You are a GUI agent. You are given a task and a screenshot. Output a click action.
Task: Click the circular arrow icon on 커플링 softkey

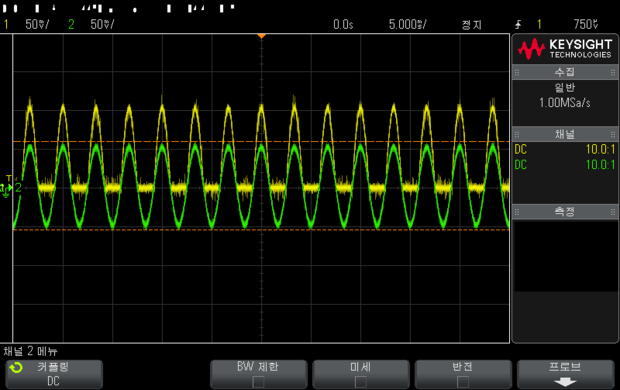[17, 368]
